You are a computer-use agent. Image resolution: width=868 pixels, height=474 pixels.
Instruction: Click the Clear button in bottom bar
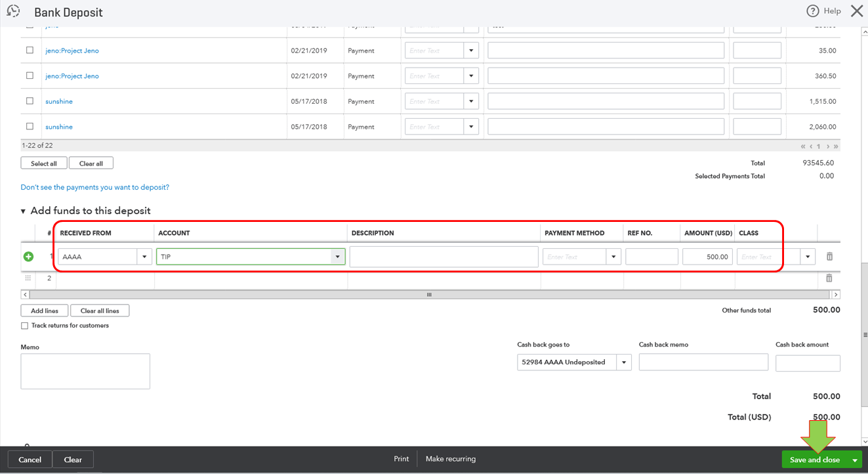click(x=73, y=460)
